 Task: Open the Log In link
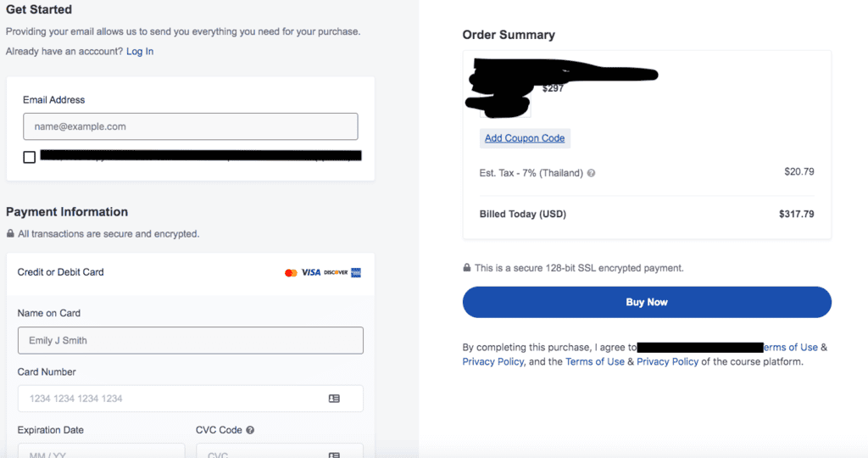140,52
